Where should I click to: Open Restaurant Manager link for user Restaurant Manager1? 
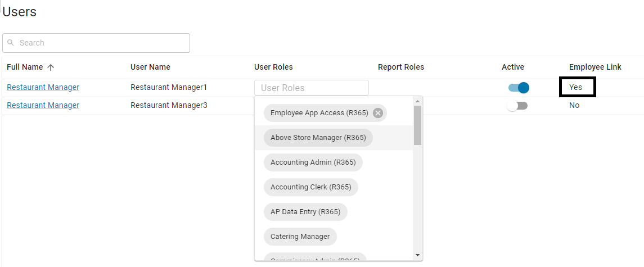(43, 87)
